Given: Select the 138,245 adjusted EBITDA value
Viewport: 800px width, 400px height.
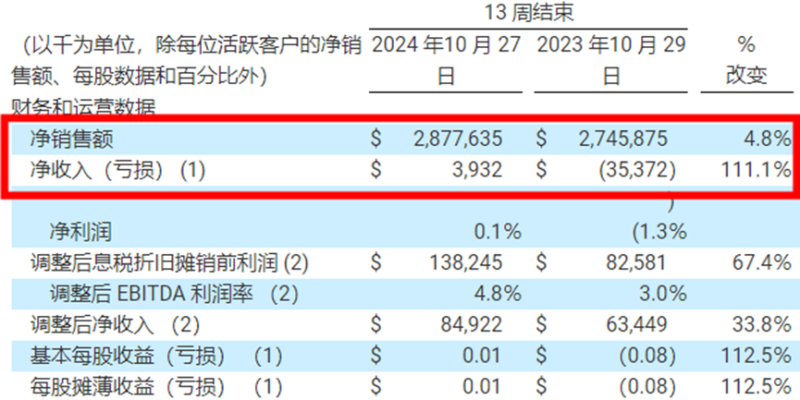Looking at the screenshot, I should click(x=469, y=263).
